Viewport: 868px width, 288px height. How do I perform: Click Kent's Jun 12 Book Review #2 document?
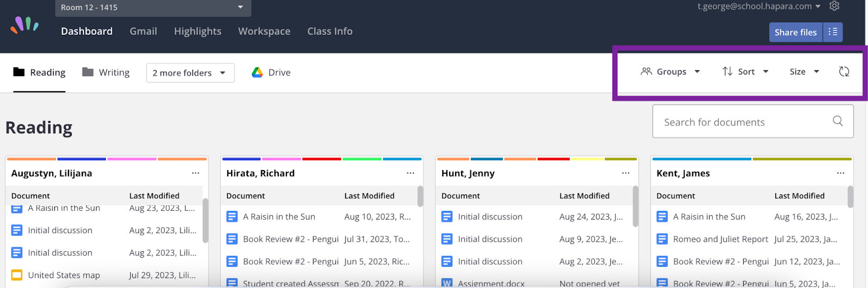tap(721, 261)
